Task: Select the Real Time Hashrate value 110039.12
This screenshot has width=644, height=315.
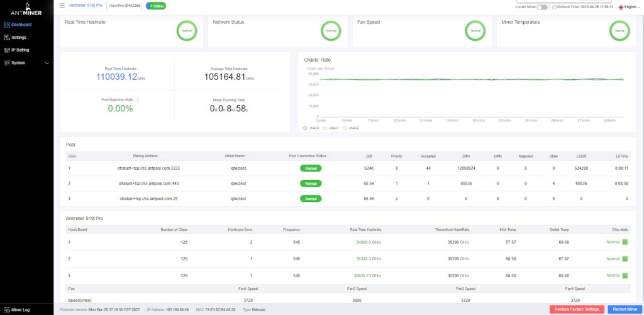Action: tap(116, 76)
